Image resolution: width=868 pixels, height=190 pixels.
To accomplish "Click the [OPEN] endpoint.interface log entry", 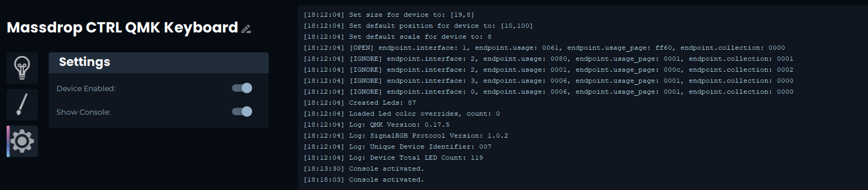I will 544,48.
